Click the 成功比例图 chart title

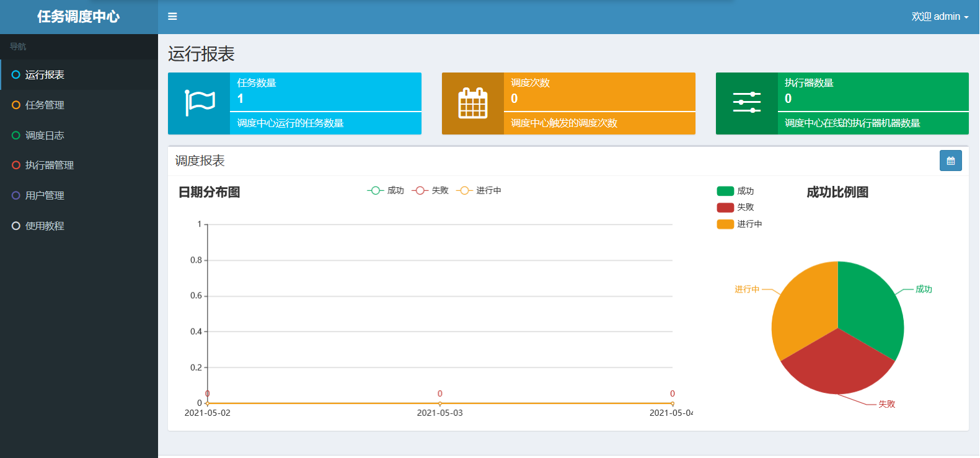[x=837, y=192]
